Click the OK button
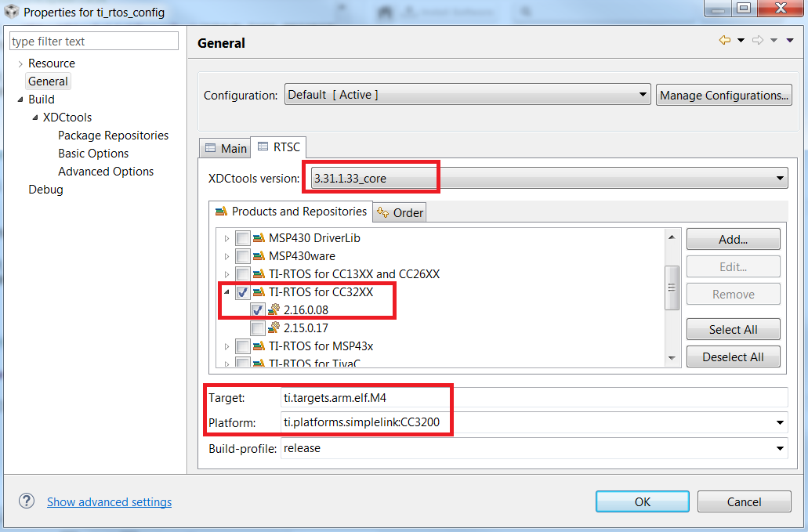808x532 pixels. click(643, 501)
